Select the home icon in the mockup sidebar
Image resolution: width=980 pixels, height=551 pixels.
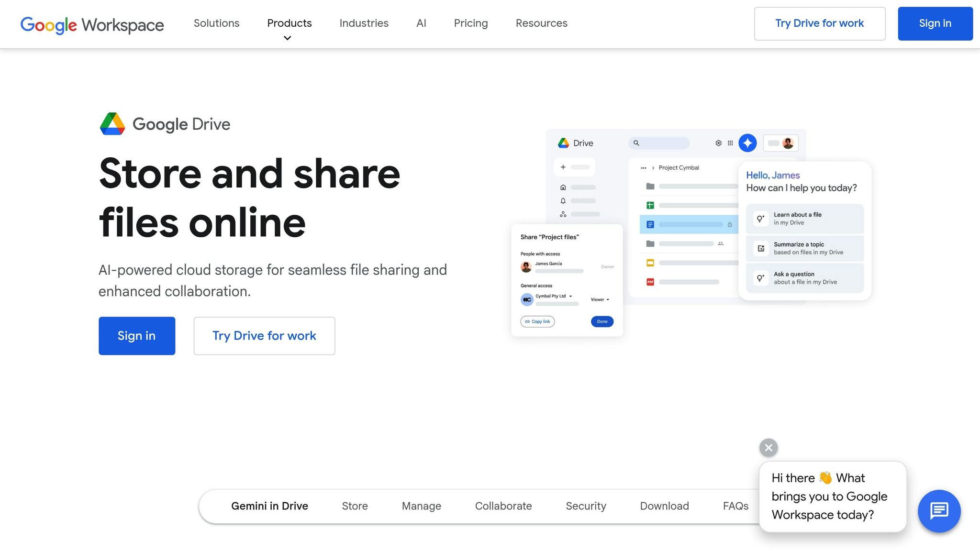click(x=562, y=187)
